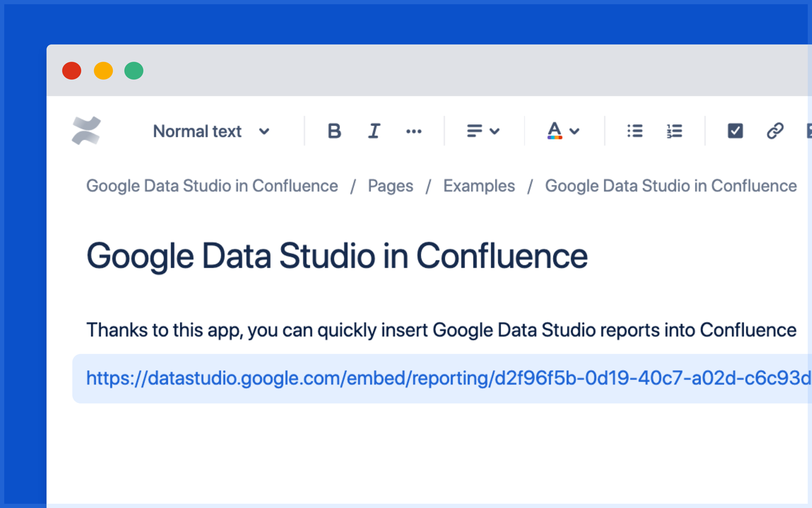
Task: Minimize the window with the yellow button
Action: [x=103, y=71]
